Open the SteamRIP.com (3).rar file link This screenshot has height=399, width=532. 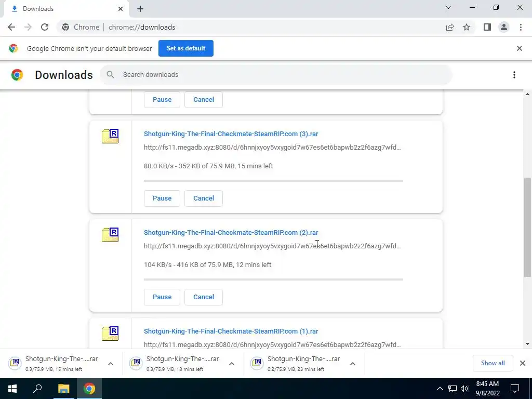click(x=231, y=134)
